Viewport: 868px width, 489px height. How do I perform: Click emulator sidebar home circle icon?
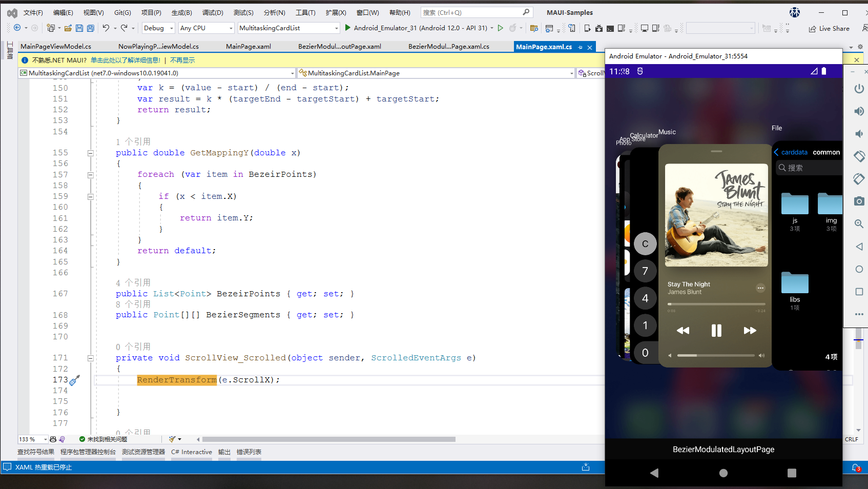[x=859, y=269]
